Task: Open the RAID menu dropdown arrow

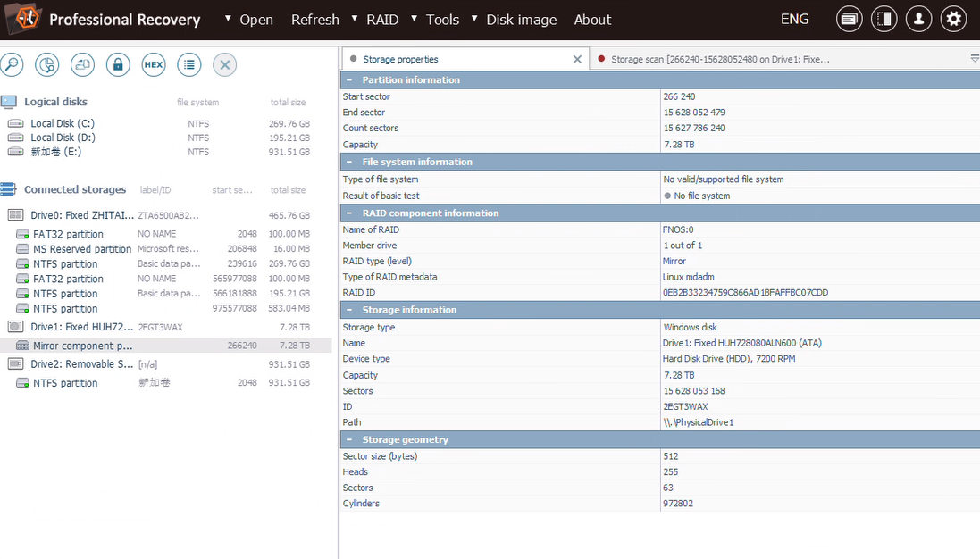Action: tap(355, 18)
